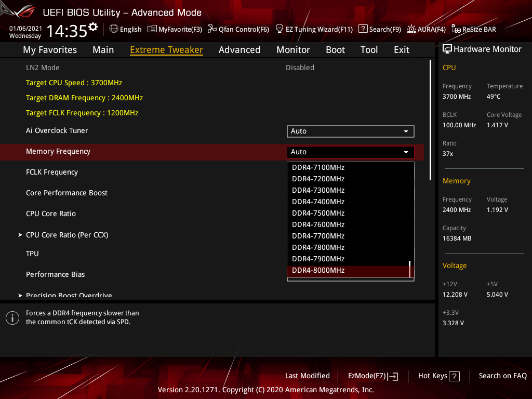Select TPU setting
Image resolution: width=532 pixels, height=399 pixels.
[x=32, y=254]
